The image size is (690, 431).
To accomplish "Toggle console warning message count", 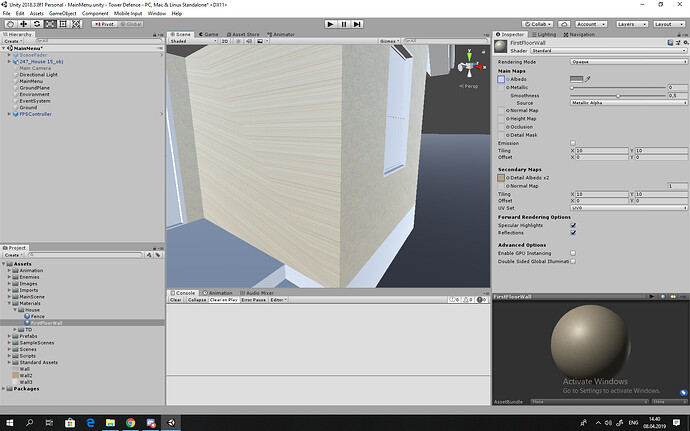I will pyautogui.click(x=468, y=300).
